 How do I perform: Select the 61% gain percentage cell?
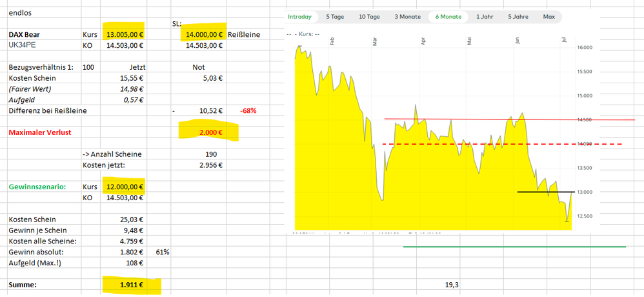click(163, 252)
